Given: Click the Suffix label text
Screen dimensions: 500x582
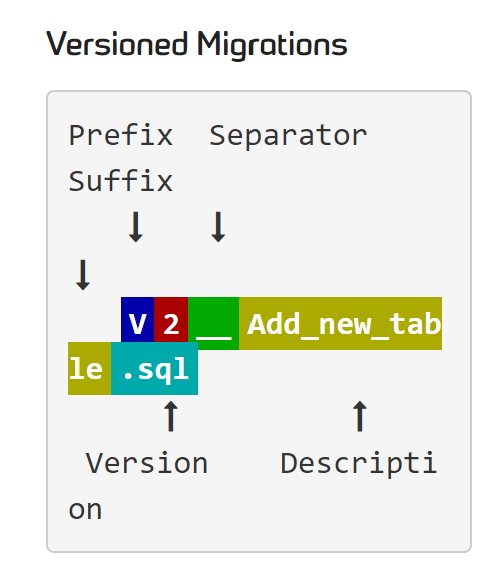Looking at the screenshot, I should point(121,180).
